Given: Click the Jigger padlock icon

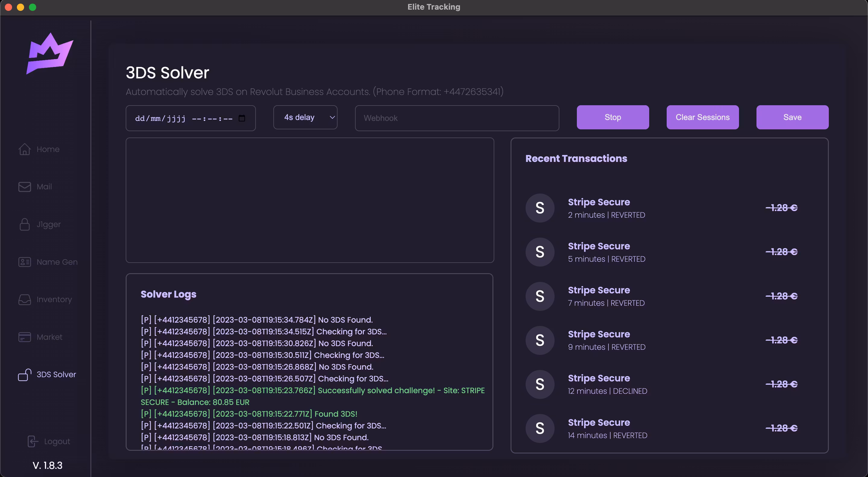Looking at the screenshot, I should pyautogui.click(x=24, y=224).
